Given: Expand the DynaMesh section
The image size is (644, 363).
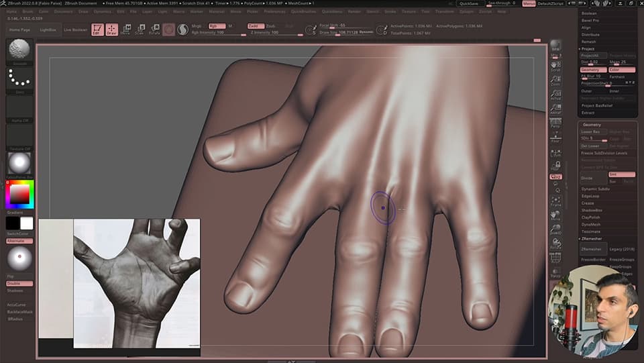Looking at the screenshot, I should coord(590,225).
